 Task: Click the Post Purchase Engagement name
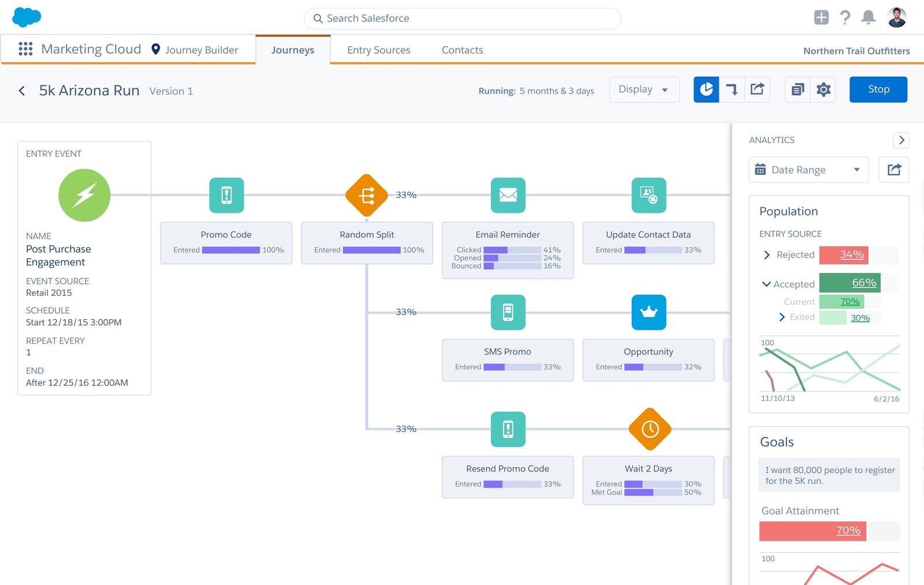click(58, 255)
